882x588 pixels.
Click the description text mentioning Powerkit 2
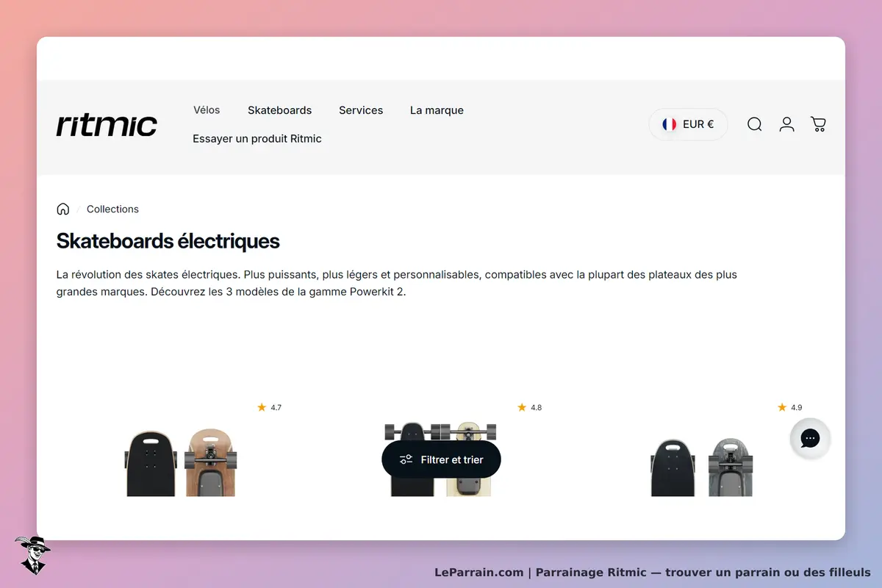397,283
